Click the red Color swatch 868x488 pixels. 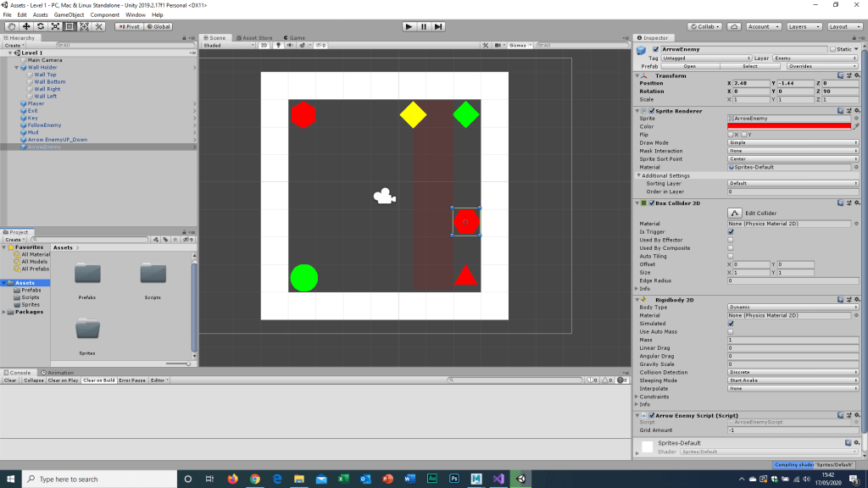(x=788, y=126)
